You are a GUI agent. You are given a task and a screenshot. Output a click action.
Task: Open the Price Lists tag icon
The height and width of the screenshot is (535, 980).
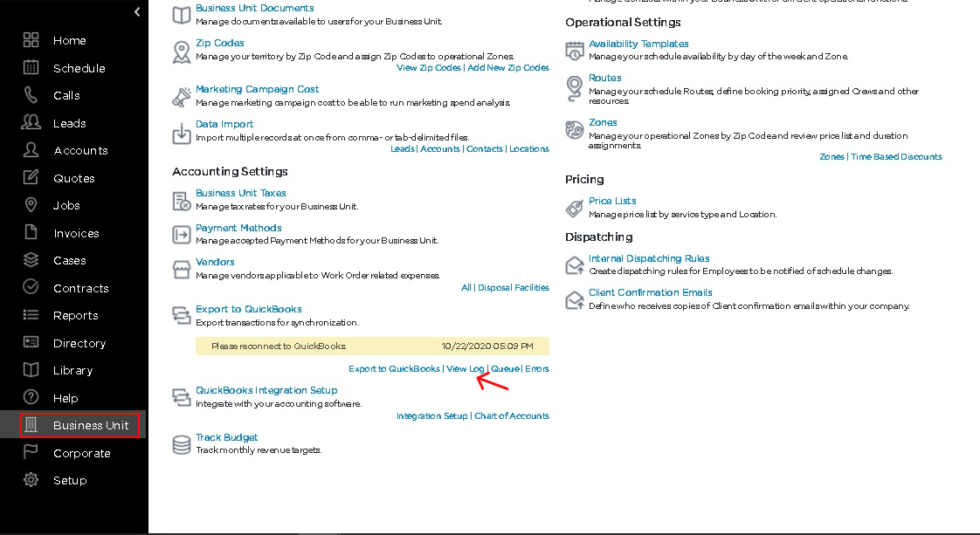tap(575, 209)
